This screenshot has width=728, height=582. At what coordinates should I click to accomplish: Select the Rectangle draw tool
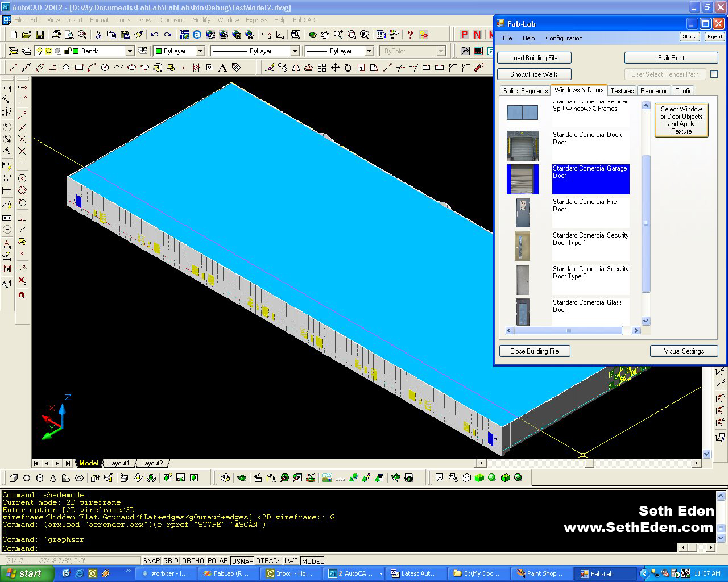[79, 68]
